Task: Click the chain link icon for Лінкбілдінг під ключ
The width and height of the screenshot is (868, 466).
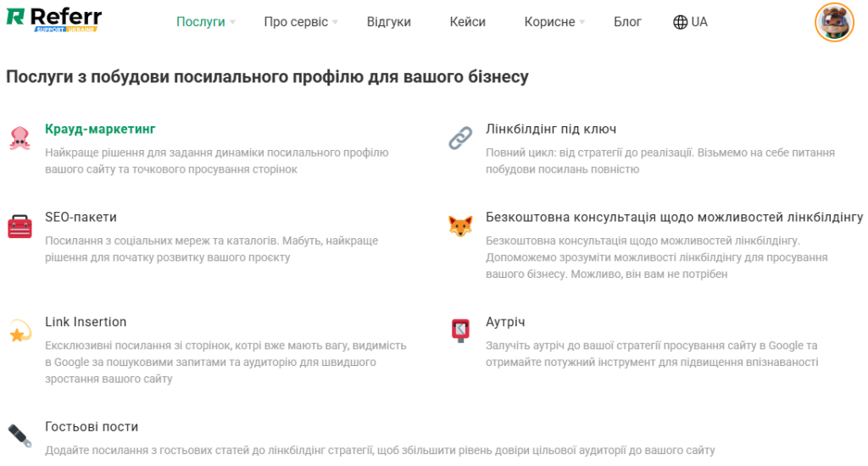Action: coord(460,138)
